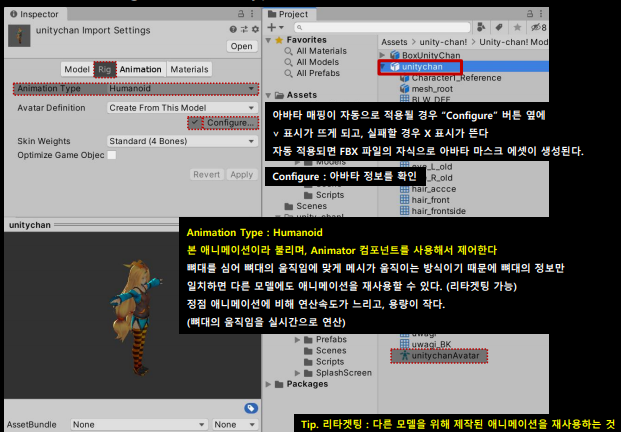Collapse the Favorites section
The width and height of the screenshot is (621, 432).
pyautogui.click(x=269, y=40)
